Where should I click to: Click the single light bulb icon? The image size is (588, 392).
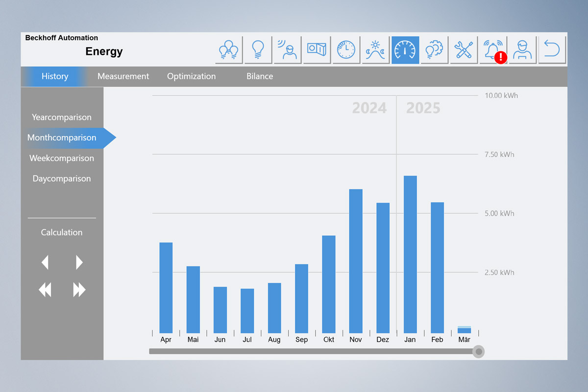258,50
